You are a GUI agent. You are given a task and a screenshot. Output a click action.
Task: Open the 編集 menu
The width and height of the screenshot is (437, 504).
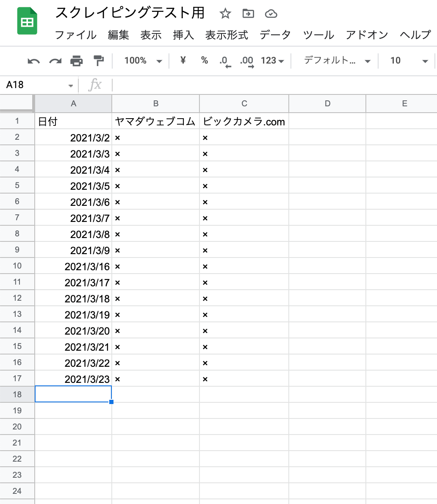tap(118, 35)
